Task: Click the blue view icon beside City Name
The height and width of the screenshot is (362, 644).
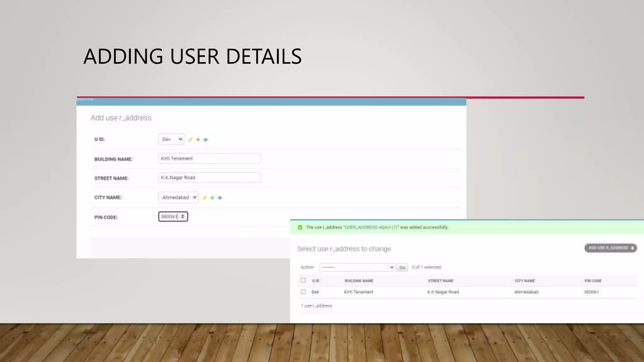Action: (220, 198)
